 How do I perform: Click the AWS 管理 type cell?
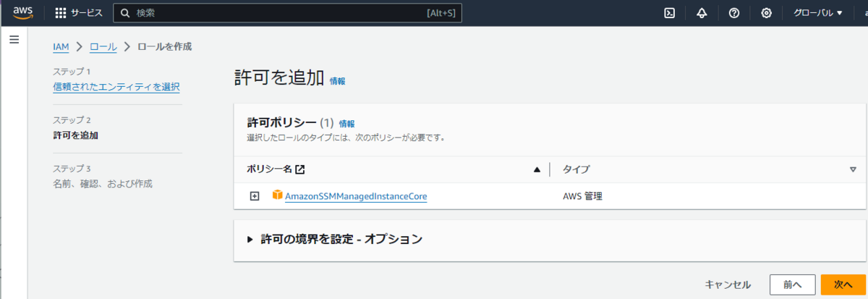point(582,196)
